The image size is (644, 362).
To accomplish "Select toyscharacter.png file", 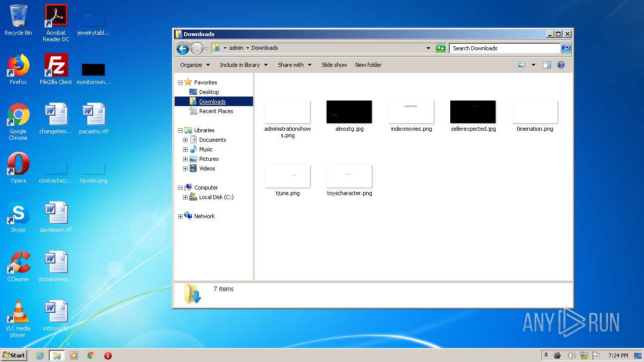I will [349, 180].
